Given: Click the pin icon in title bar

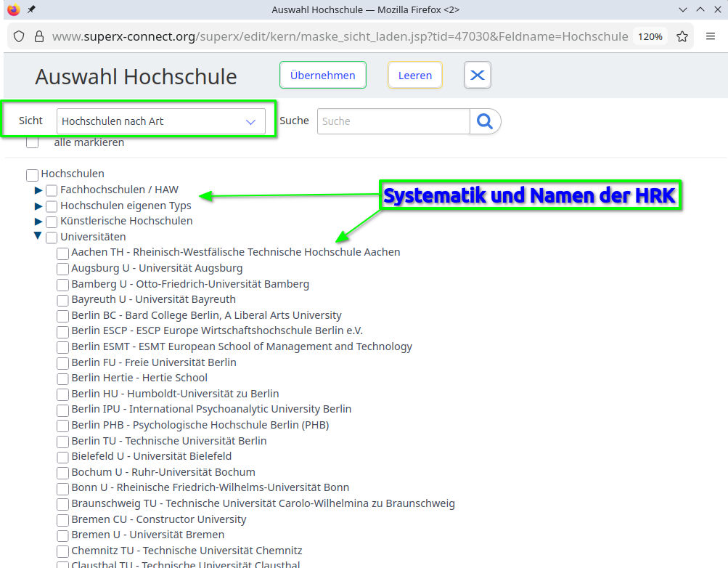Looking at the screenshot, I should [31, 9].
